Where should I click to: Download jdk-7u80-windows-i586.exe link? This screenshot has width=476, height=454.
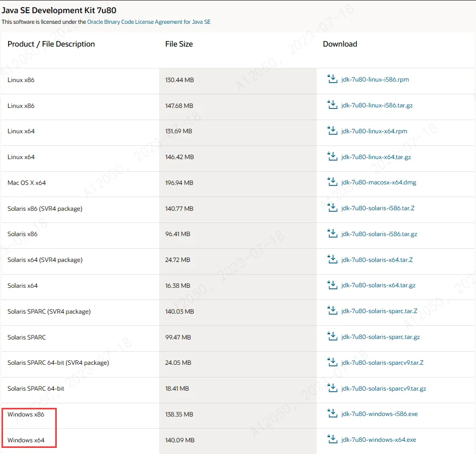pyautogui.click(x=380, y=414)
